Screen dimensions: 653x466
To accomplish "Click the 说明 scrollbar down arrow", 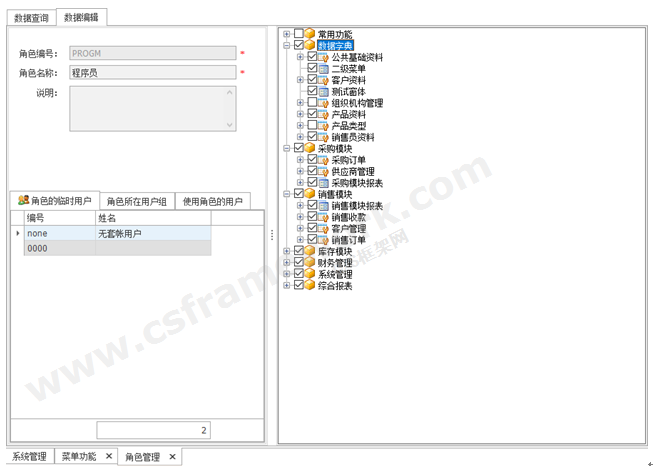I will point(229,125).
